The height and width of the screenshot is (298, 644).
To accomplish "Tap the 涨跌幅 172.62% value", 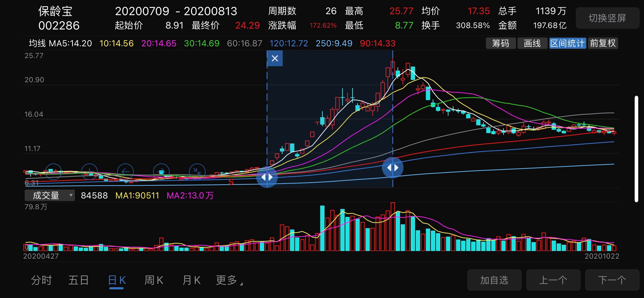I will point(323,25).
